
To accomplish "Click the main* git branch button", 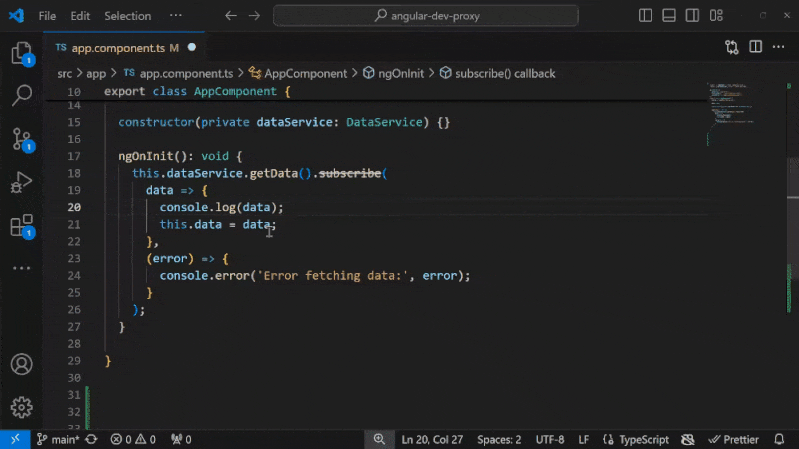I will 59,439.
